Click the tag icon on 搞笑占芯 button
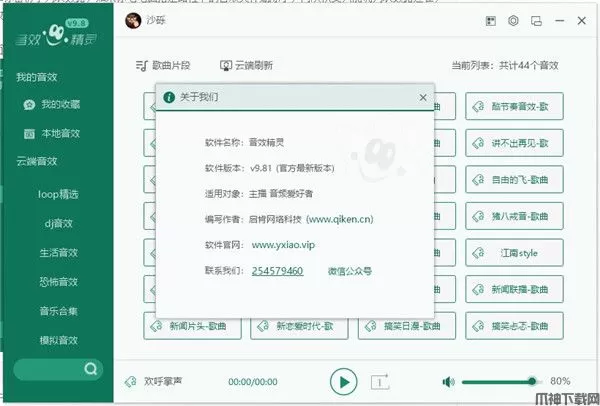This screenshot has width=600, height=406. [478, 326]
